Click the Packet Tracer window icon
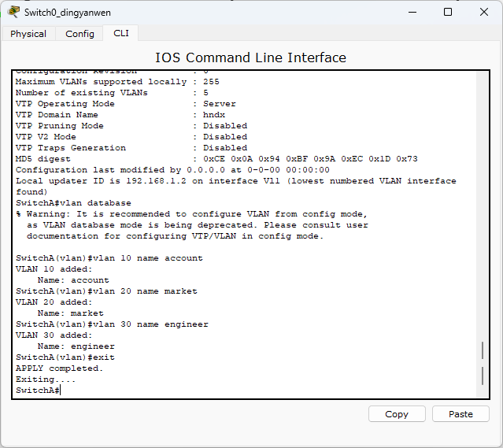 pos(13,12)
